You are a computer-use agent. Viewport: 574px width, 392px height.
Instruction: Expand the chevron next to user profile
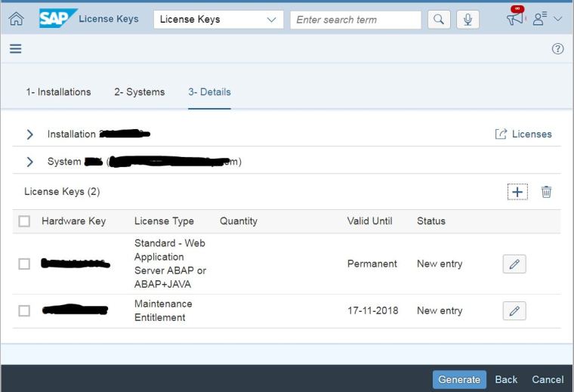click(x=557, y=19)
